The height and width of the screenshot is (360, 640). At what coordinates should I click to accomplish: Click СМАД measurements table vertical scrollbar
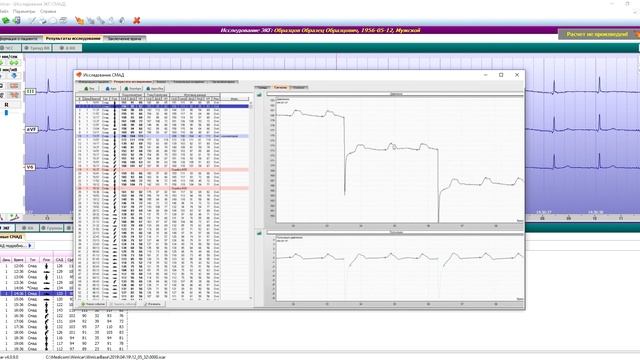(251, 200)
